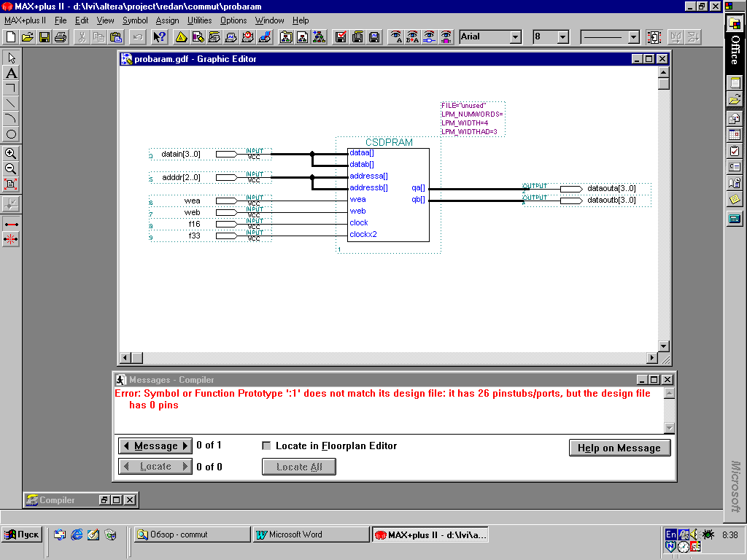The height and width of the screenshot is (560, 747).
Task: Select the Circle tool in palette
Action: point(11,134)
